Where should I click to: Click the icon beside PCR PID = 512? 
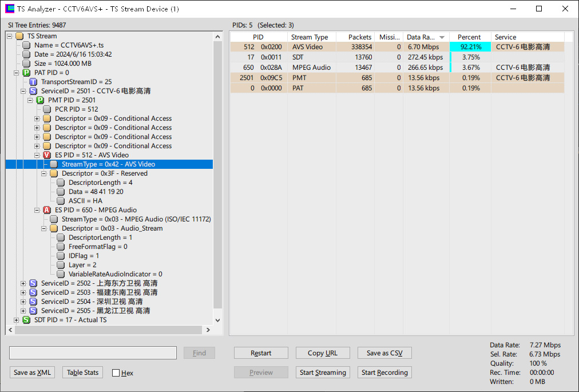coord(47,109)
